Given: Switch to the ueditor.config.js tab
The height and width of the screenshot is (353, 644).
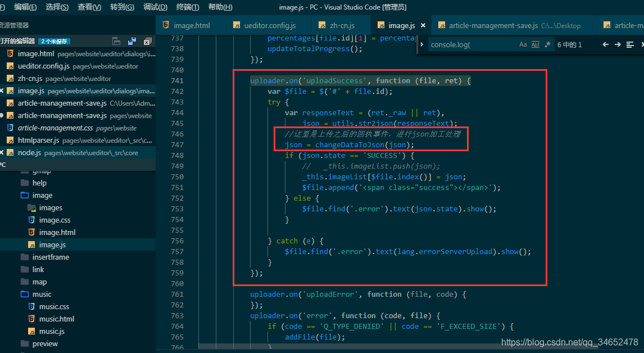Looking at the screenshot, I should [269, 25].
